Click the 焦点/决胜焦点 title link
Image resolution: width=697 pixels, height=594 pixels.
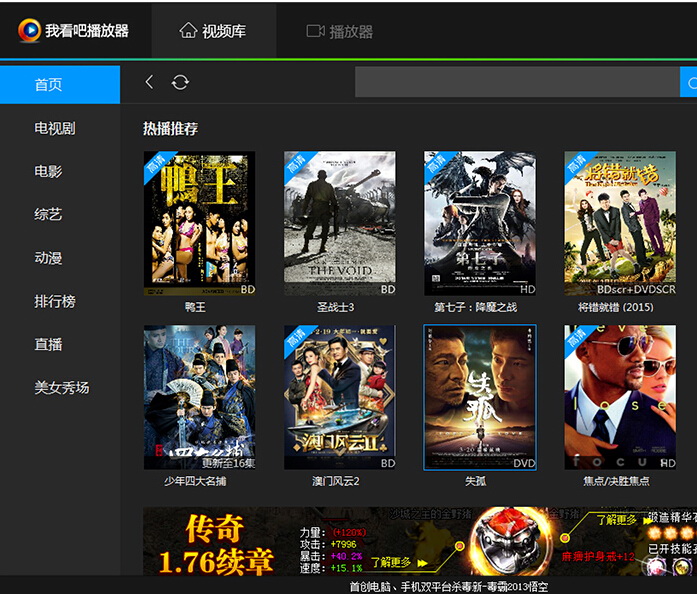tap(616, 481)
